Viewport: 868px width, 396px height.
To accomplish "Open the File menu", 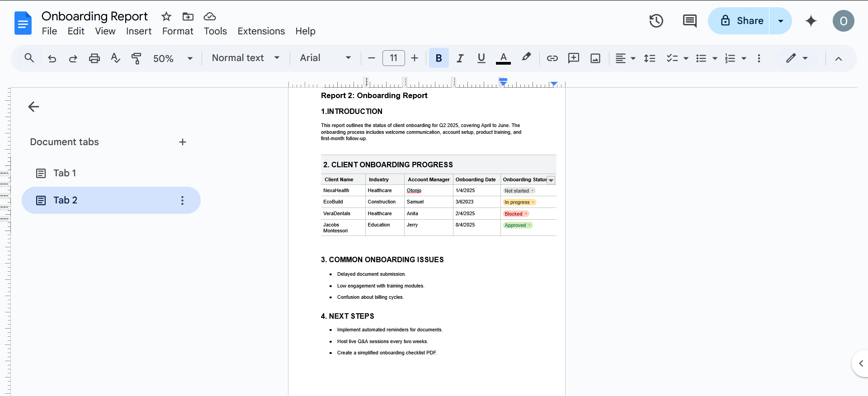I will (x=49, y=31).
